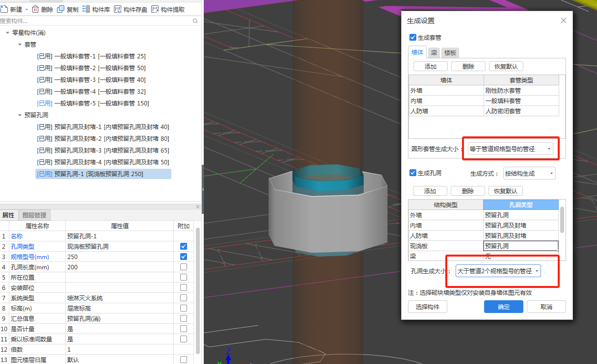Switch to the 楼板 tab
The image size is (597, 364).
coord(450,52)
